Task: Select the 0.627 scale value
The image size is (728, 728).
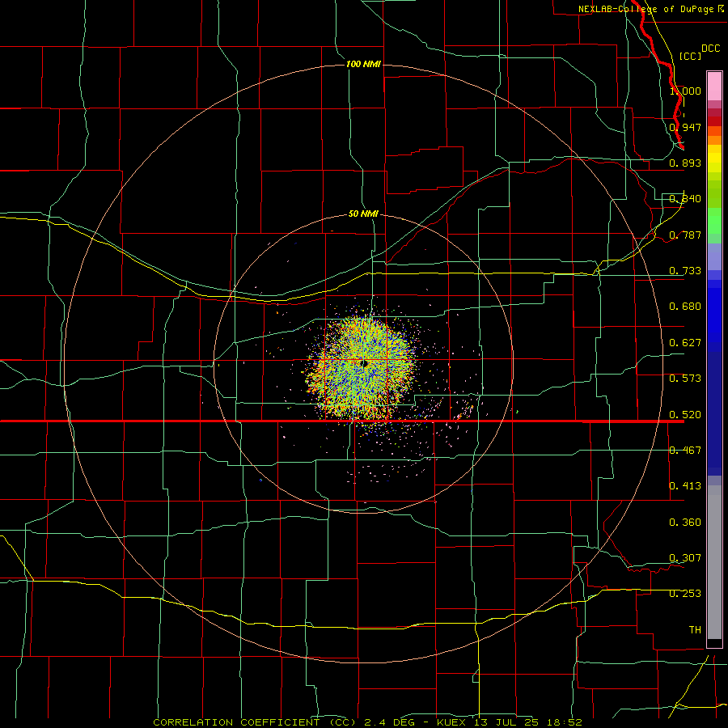Action: coord(685,343)
